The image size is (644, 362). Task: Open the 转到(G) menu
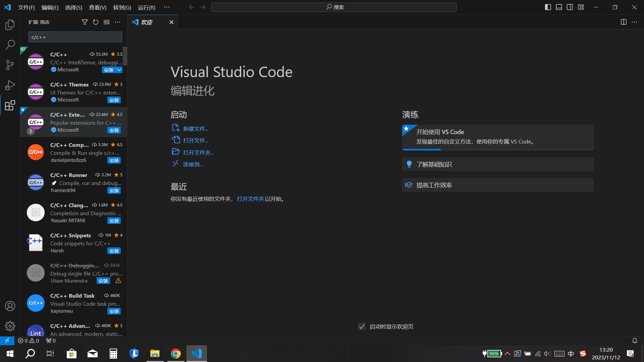tap(122, 7)
